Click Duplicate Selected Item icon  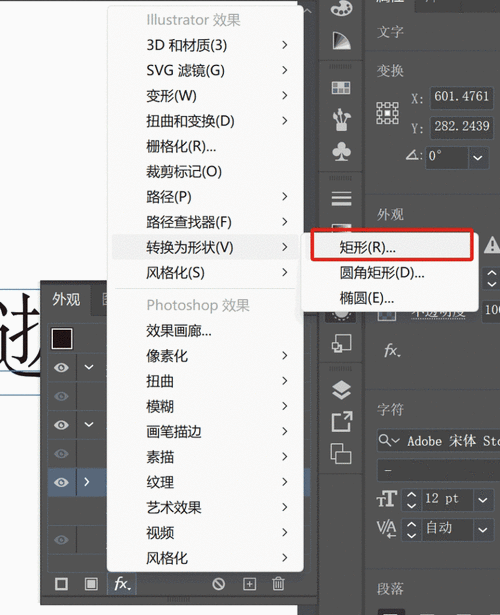click(249, 584)
